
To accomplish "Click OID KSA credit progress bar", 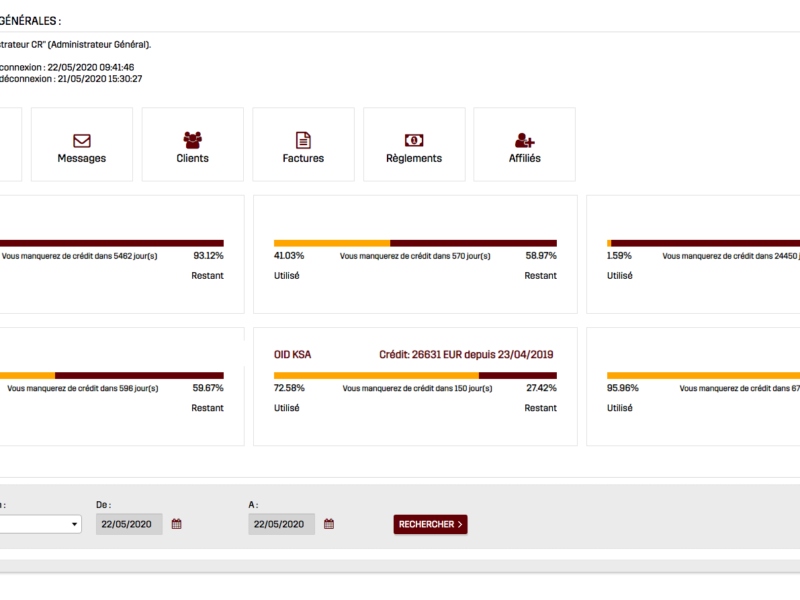I will pyautogui.click(x=415, y=376).
